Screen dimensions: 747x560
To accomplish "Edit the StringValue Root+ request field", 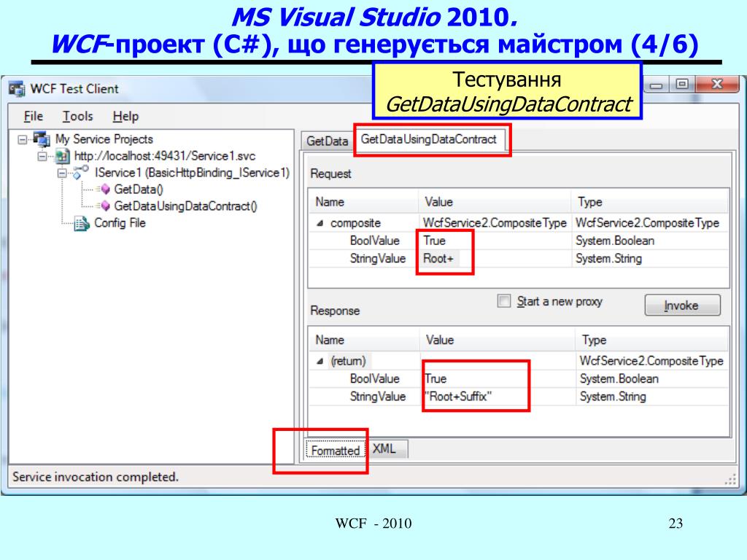I will point(495,259).
